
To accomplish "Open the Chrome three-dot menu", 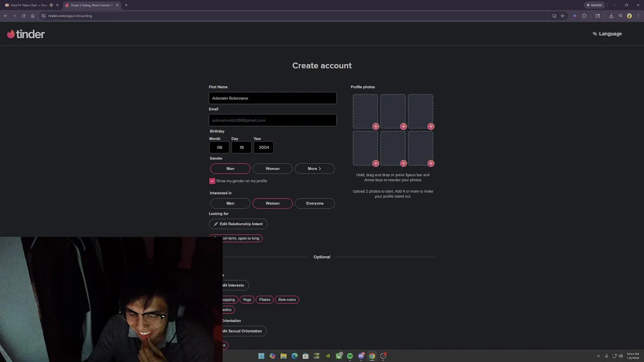I will tap(638, 16).
